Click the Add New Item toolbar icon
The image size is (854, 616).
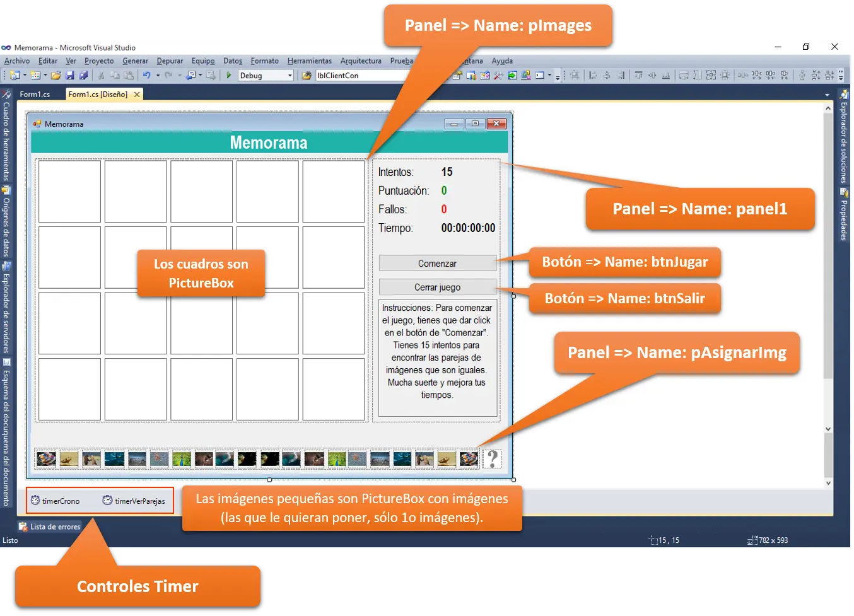tap(35, 76)
